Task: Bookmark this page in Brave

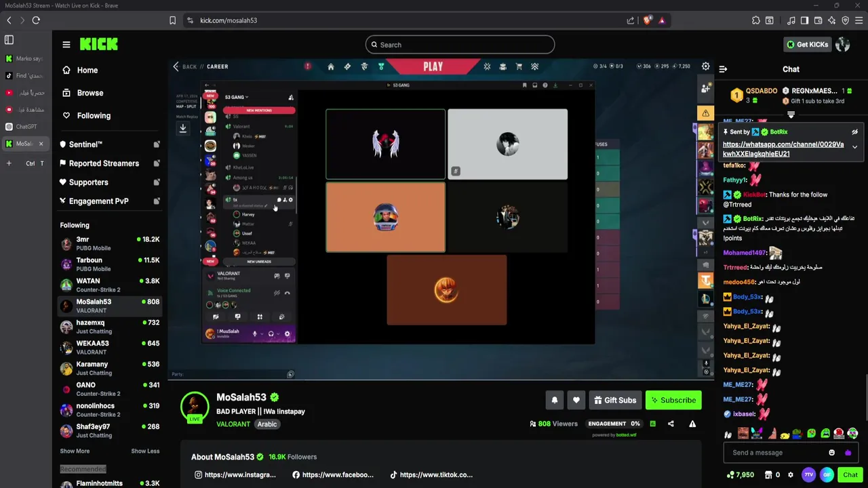Action: click(x=173, y=20)
